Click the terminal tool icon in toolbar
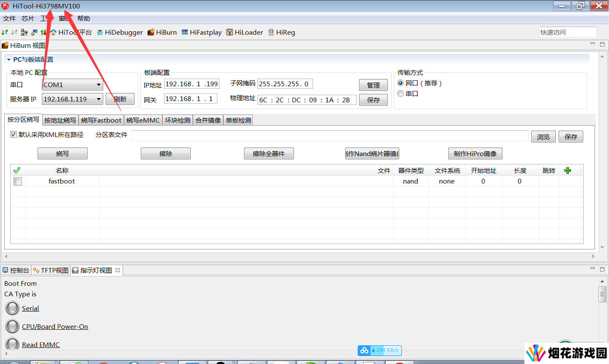Viewport: 609px width, 364px height. pyautogui.click(x=34, y=32)
